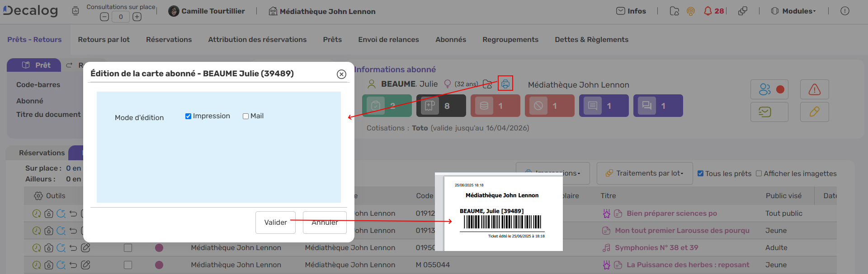Go to Dettes & Règlements tab
Viewport: 868px width, 274px height.
coord(591,40)
